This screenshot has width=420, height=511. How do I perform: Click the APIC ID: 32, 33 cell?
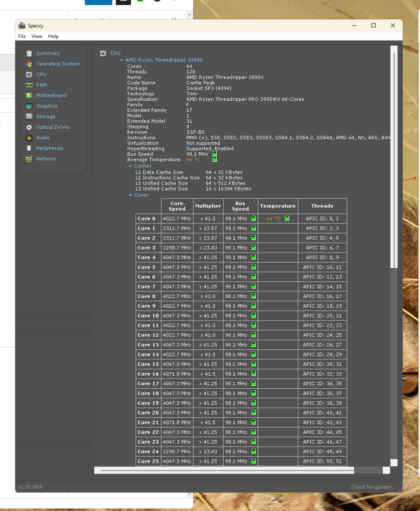(322, 374)
